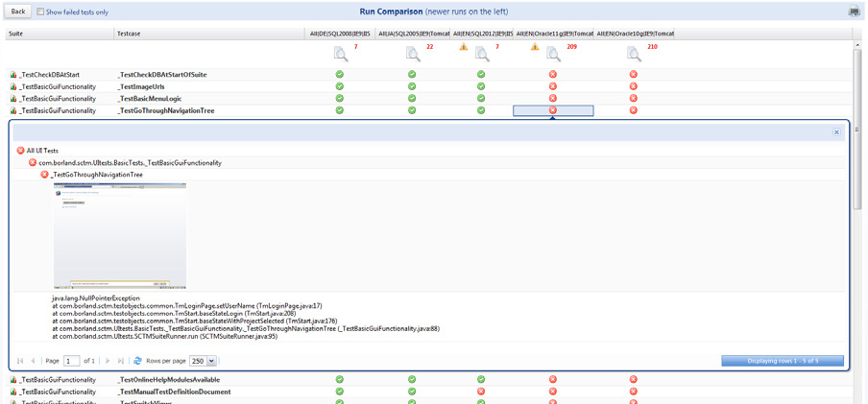Viewport: 868px width, 404px height.
Task: Enable Show failed tests only checkbox
Action: click(x=40, y=12)
